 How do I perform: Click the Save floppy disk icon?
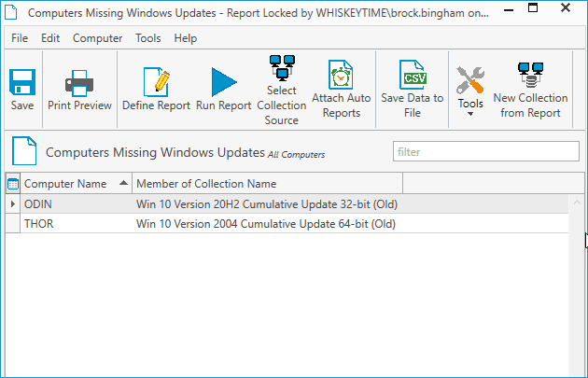22,82
